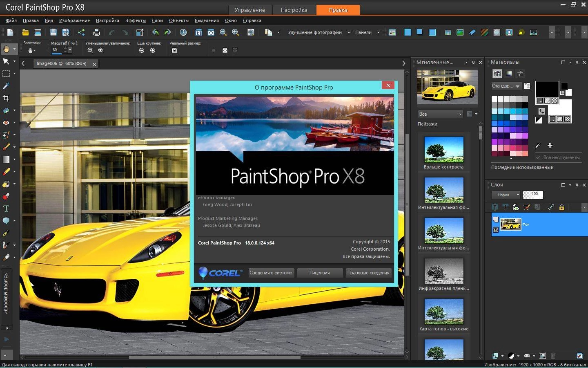Set black and white default colors
The height and width of the screenshot is (368, 588).
tap(539, 120)
